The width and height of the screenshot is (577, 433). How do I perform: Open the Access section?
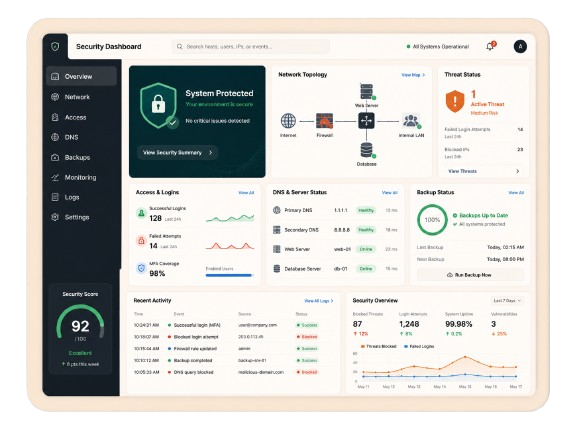coord(82,117)
